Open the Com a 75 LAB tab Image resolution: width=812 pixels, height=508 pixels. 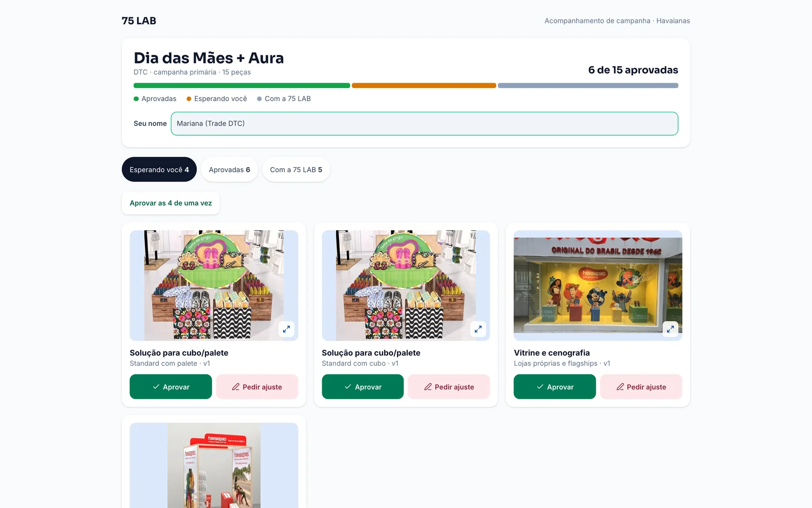(296, 170)
